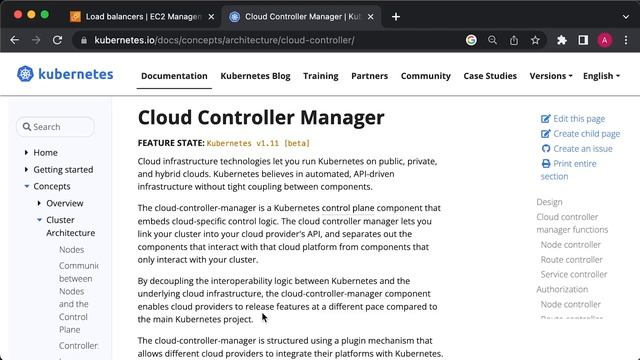Open Communication between Nodes and Control Plane
The width and height of the screenshot is (640, 360).
[x=79, y=298]
